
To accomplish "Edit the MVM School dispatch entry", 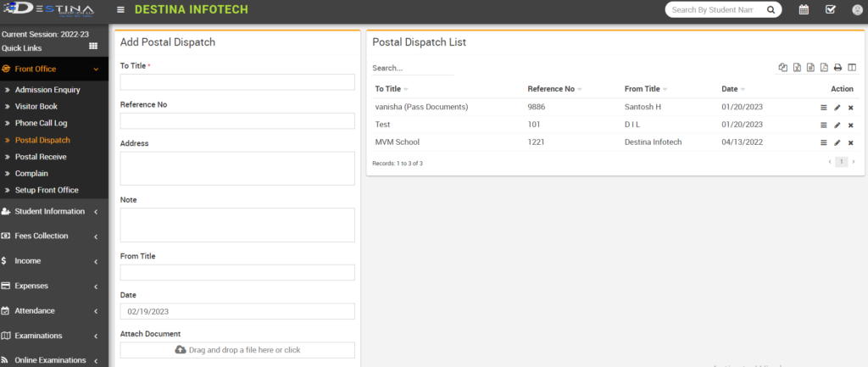I will (837, 142).
